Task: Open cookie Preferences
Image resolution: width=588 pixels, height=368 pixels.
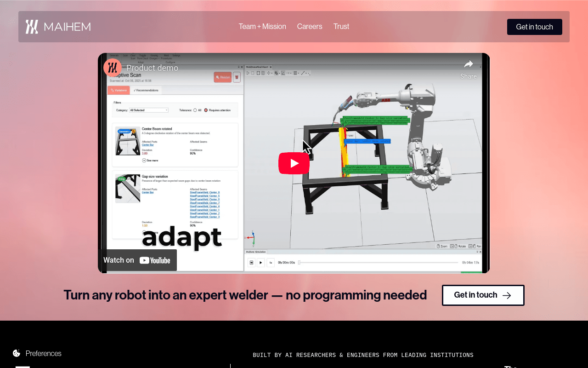Action: pos(37,353)
